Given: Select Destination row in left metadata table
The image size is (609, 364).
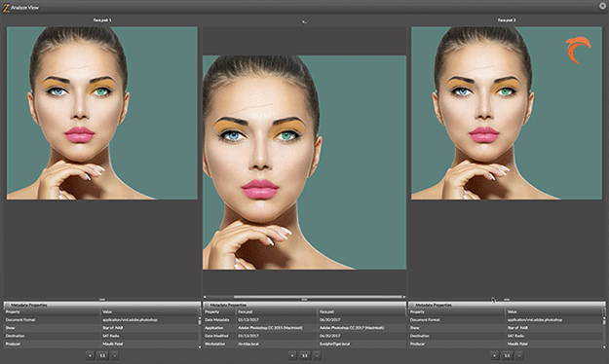Looking at the screenshot, I should (101, 336).
